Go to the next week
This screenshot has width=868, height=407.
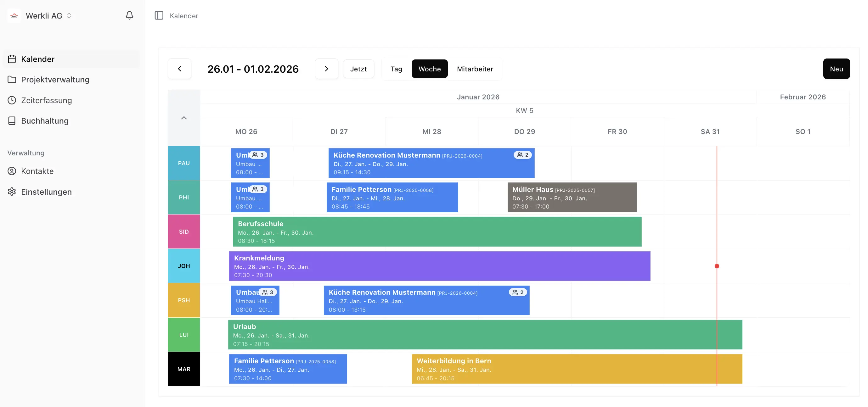pos(326,69)
